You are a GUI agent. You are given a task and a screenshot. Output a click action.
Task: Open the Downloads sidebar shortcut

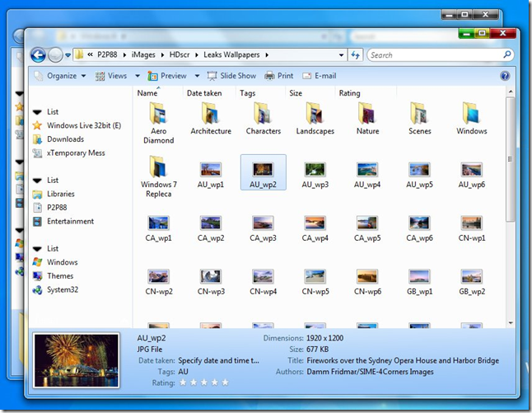[65, 139]
